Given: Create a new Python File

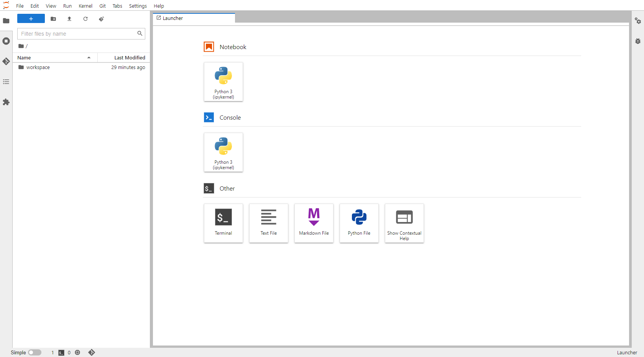Looking at the screenshot, I should (x=359, y=223).
